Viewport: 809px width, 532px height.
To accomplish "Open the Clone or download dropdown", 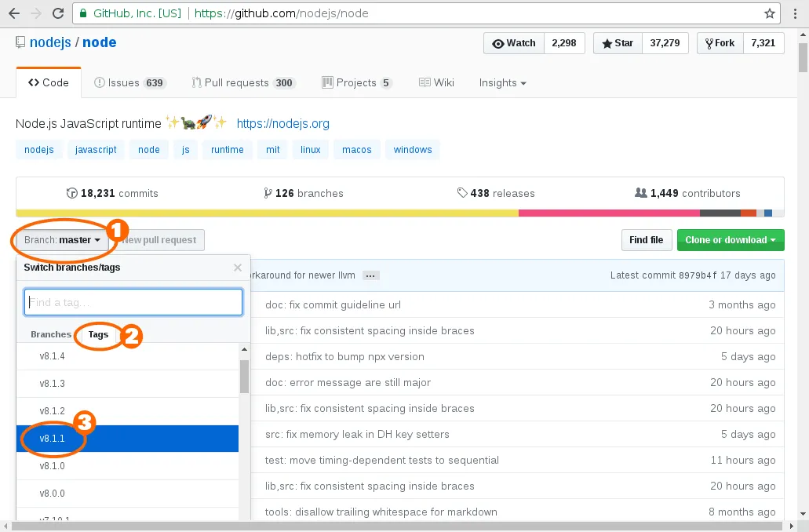I will coord(731,240).
